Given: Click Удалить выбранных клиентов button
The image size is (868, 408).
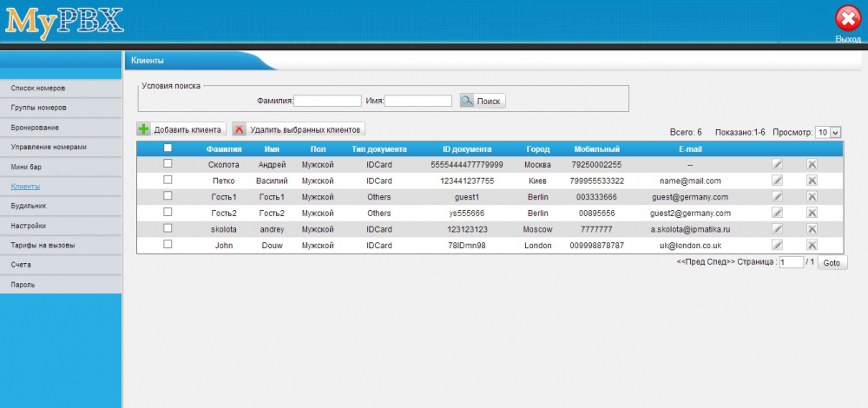Looking at the screenshot, I should tap(298, 129).
